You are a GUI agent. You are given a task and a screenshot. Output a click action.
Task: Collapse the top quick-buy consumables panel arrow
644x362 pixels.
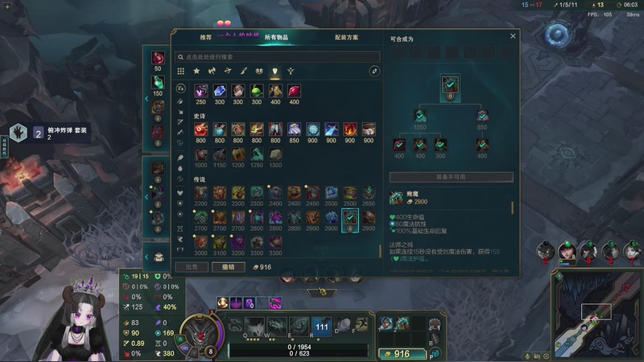[x=147, y=98]
